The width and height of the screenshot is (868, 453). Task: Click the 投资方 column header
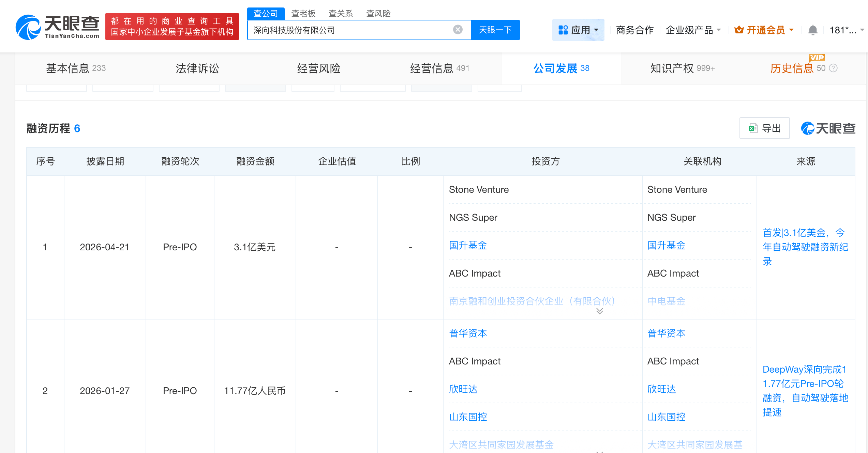pos(545,161)
